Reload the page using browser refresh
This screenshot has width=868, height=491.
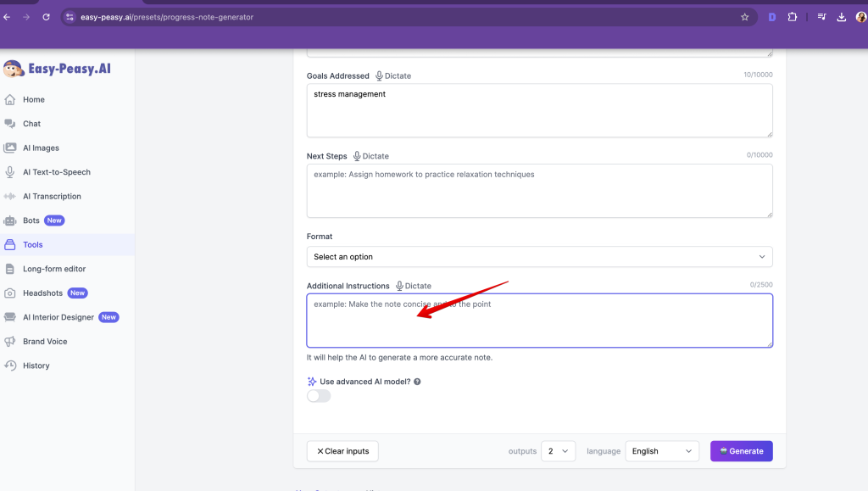tap(46, 17)
